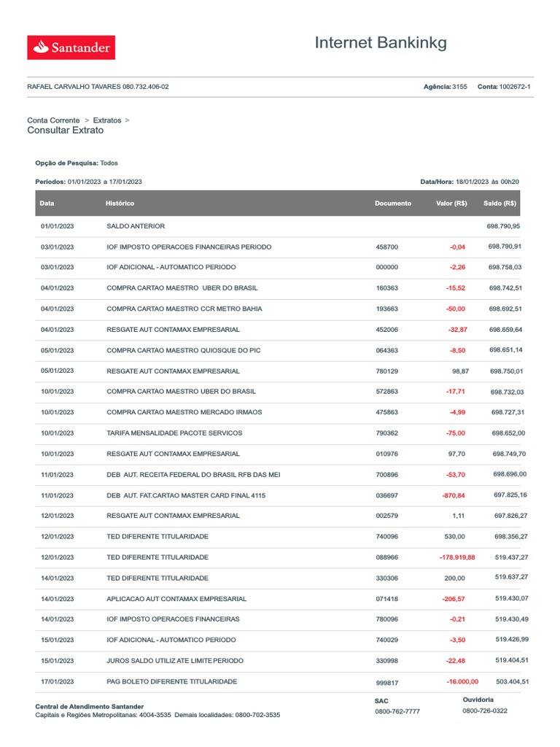Click the Saldo (R$) column header

(x=499, y=204)
